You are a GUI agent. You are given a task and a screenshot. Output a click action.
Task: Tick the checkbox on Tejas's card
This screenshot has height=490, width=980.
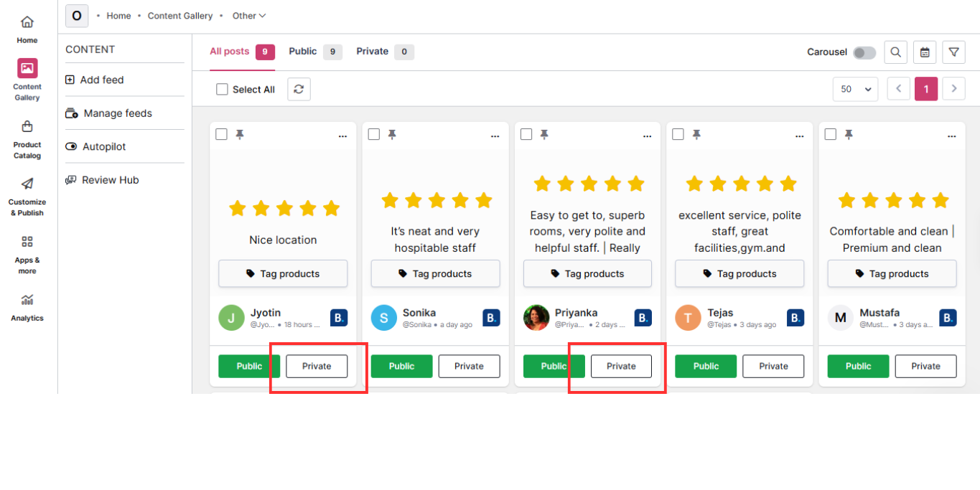pos(678,134)
